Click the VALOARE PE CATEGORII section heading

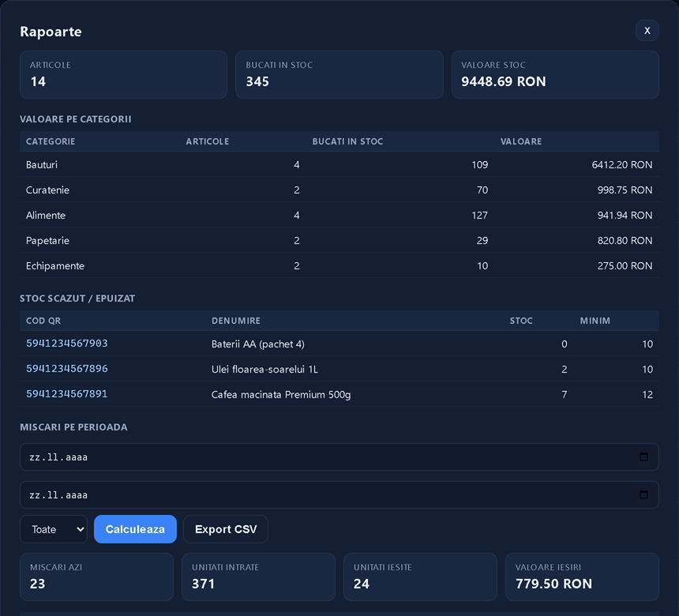click(75, 119)
